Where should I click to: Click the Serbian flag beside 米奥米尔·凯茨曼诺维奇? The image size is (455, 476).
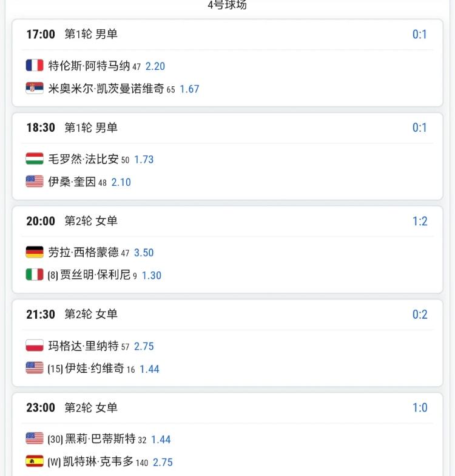point(35,88)
